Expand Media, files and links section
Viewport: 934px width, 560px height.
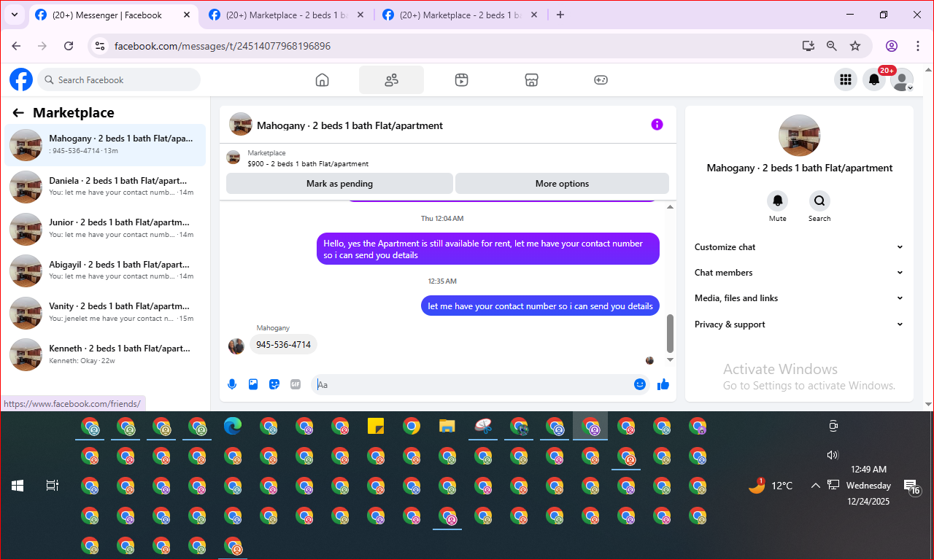click(x=799, y=298)
